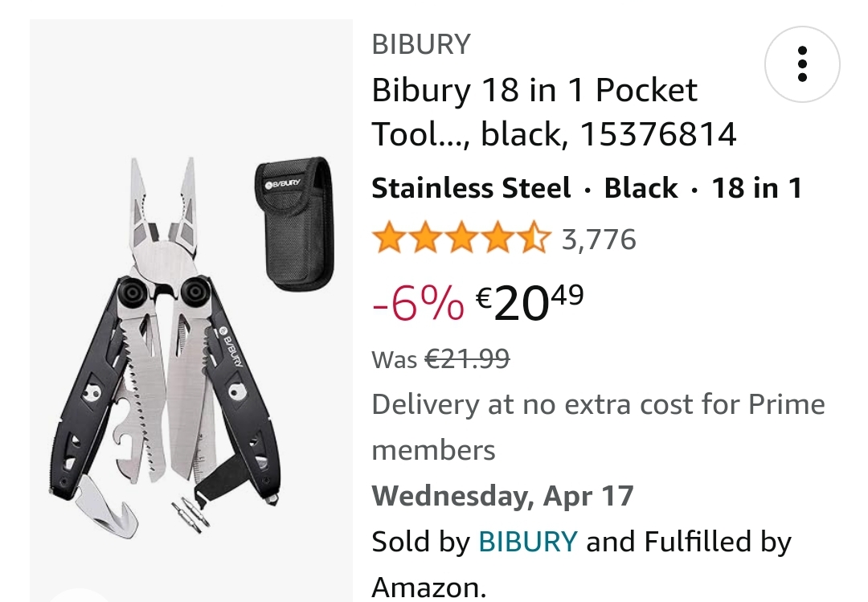Click the Prime delivery at no extra cost text
The height and width of the screenshot is (602, 868).
tap(598, 404)
